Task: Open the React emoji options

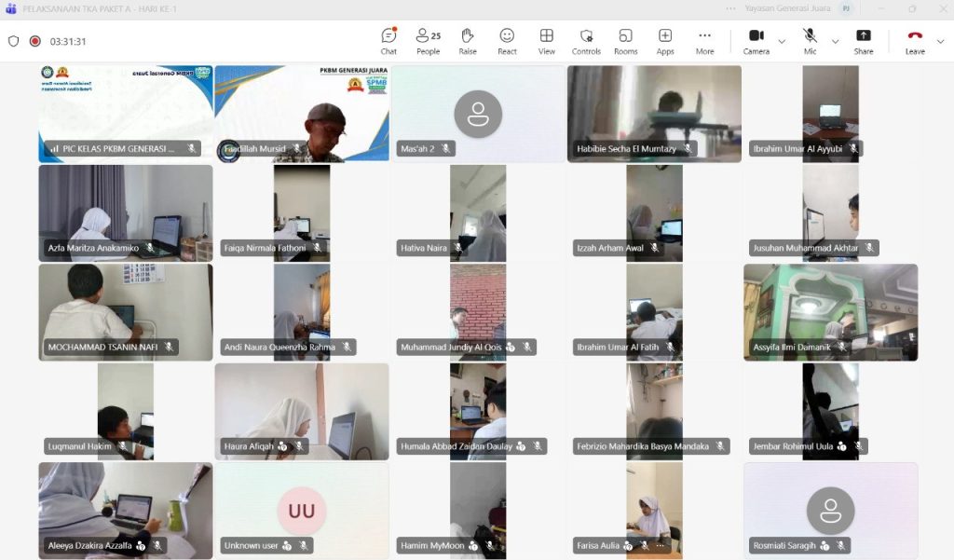Action: pos(507,40)
